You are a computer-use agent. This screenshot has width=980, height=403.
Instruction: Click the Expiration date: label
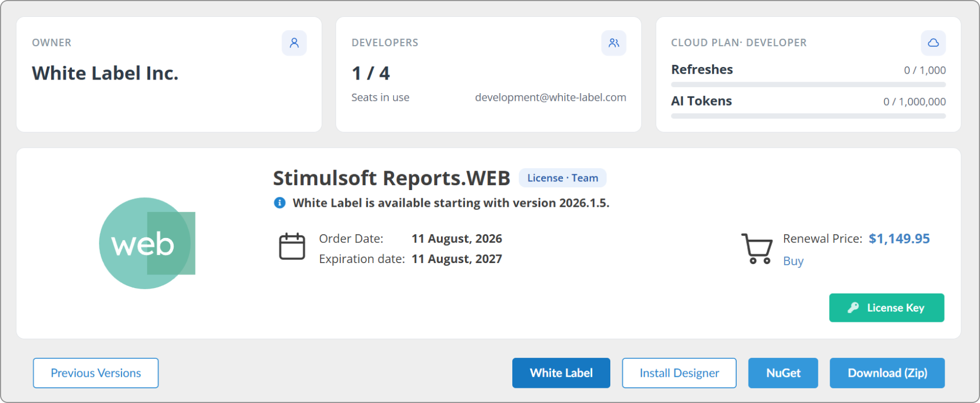click(362, 259)
